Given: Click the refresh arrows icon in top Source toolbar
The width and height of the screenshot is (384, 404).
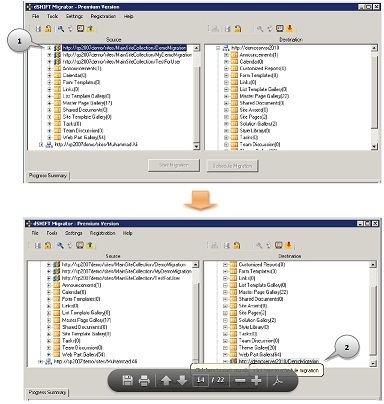Looking at the screenshot, I should pyautogui.click(x=70, y=29).
